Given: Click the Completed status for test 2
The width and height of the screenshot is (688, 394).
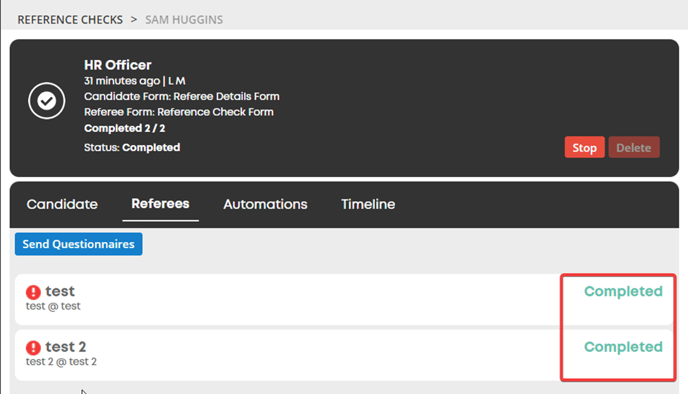Looking at the screenshot, I should coord(623,347).
